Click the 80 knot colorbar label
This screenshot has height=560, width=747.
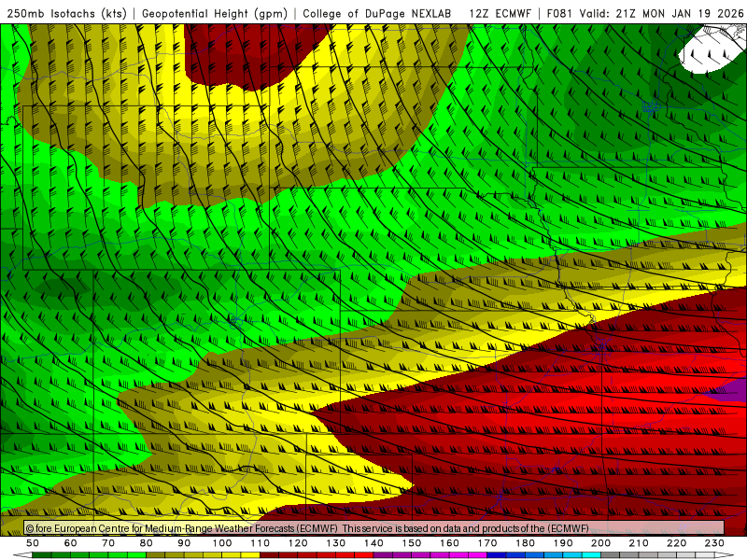tap(147, 543)
